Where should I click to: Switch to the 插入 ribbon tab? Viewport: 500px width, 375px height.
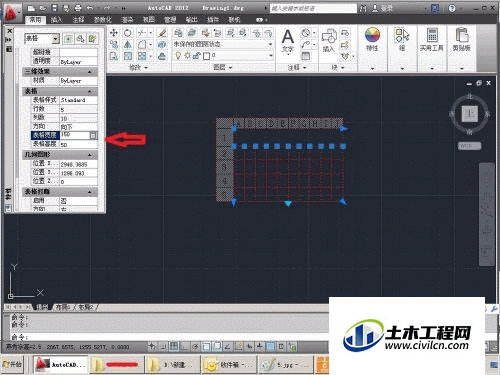(56, 20)
